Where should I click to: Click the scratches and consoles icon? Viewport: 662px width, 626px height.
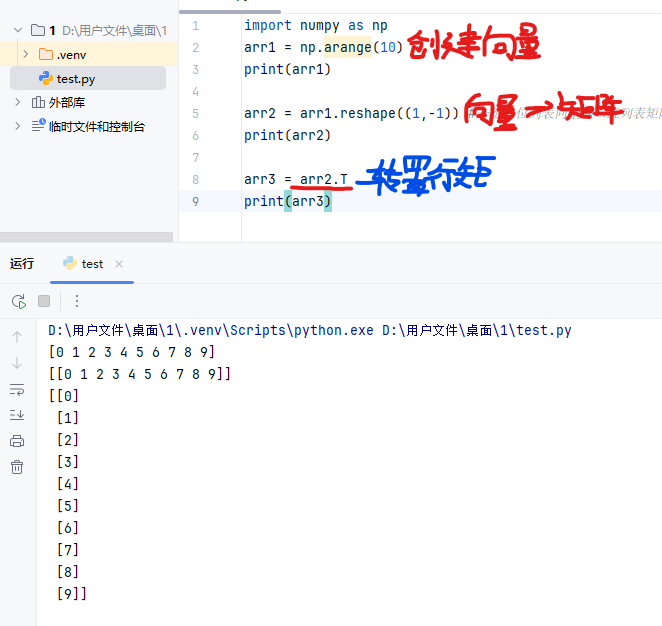(x=38, y=125)
